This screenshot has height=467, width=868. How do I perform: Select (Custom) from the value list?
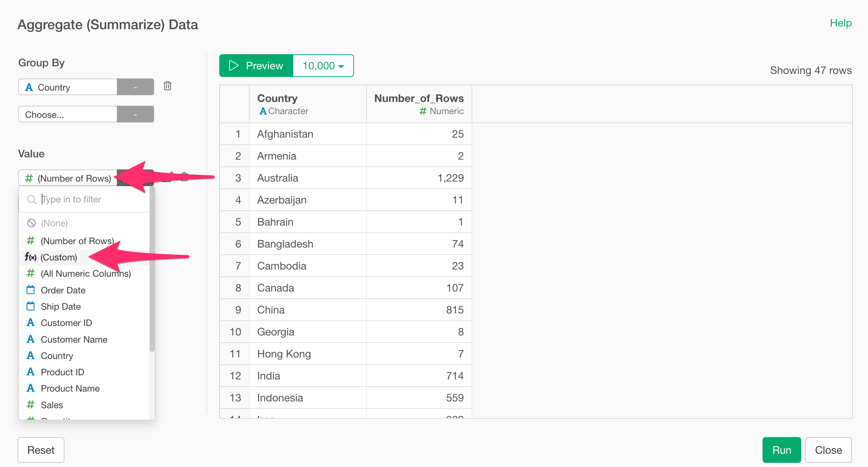coord(59,257)
